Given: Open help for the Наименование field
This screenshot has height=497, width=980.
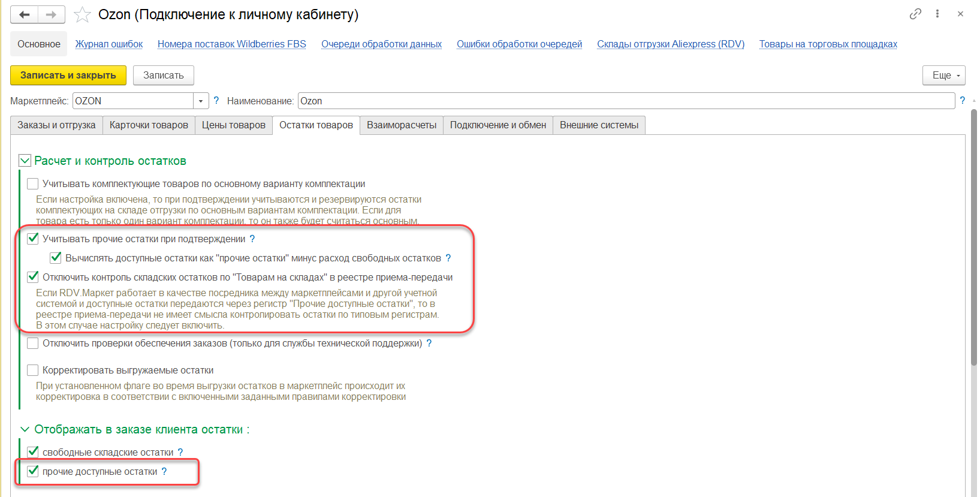Looking at the screenshot, I should coord(963,101).
